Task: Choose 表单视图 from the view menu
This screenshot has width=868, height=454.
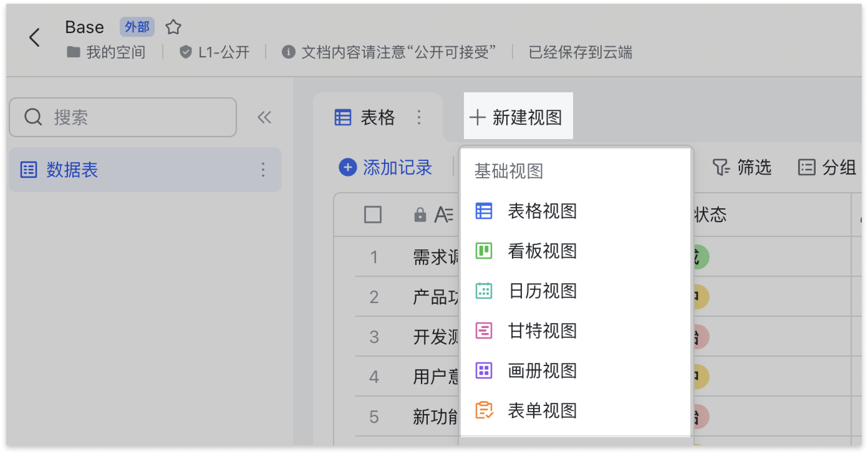Action: tap(576, 411)
